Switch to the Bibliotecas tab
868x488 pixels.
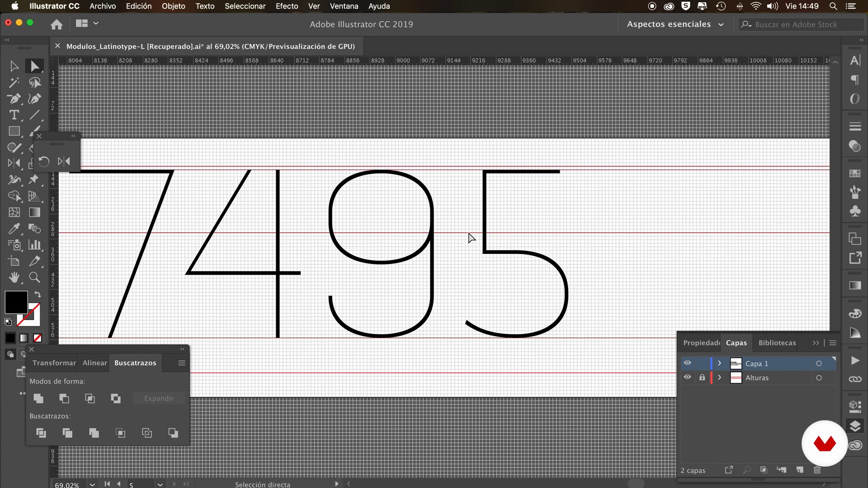click(777, 343)
